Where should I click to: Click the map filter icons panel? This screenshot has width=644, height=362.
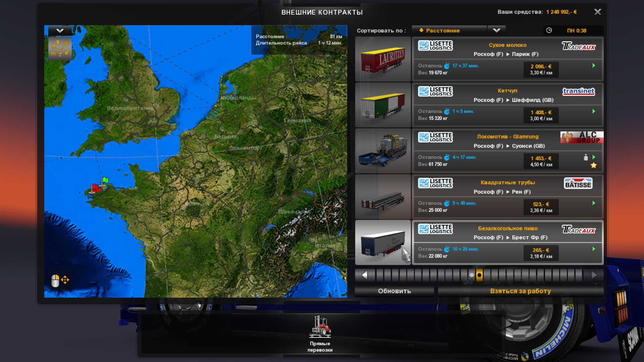pyautogui.click(x=60, y=48)
